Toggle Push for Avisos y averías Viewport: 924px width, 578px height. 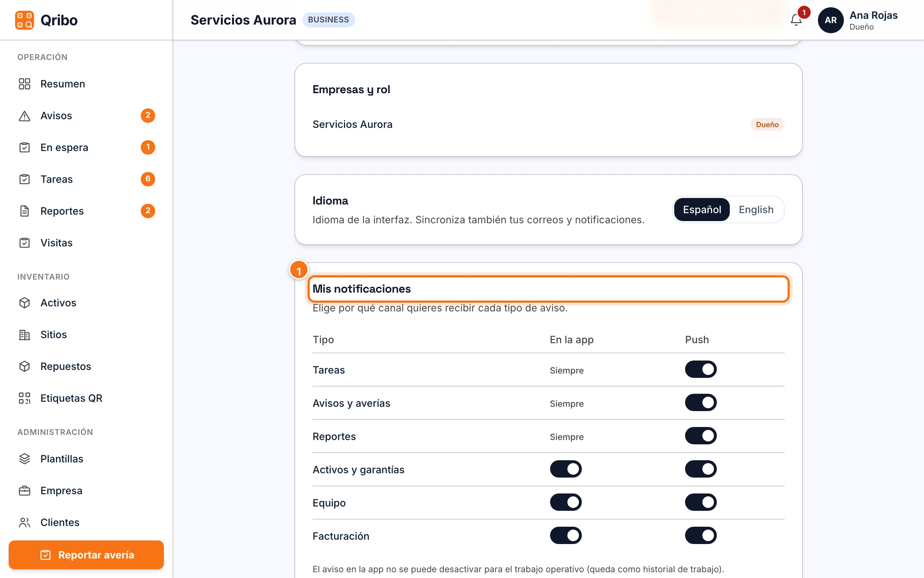(701, 402)
